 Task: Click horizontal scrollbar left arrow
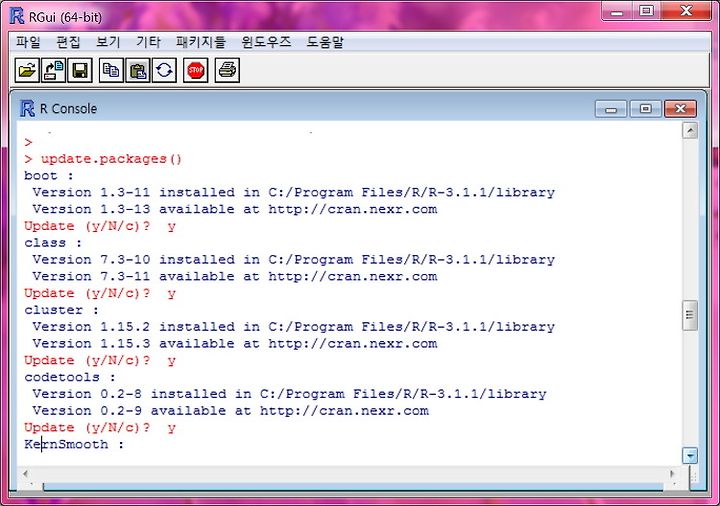[25, 474]
